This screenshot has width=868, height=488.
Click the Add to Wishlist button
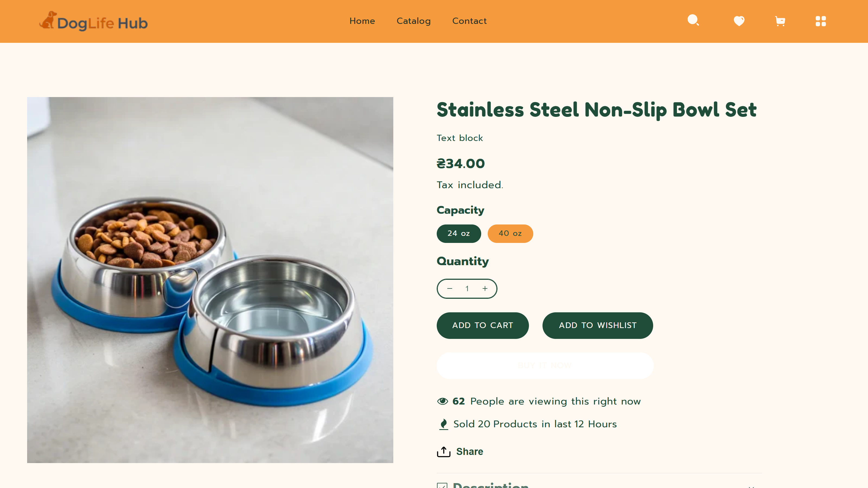[x=597, y=325]
